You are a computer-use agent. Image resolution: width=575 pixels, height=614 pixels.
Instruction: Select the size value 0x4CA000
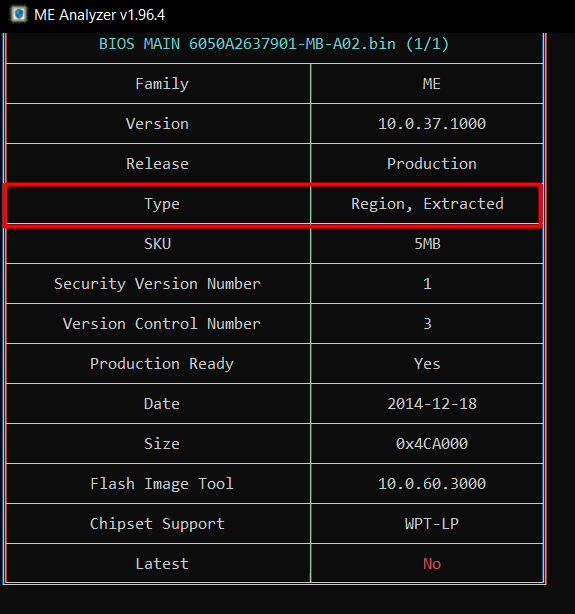coord(432,444)
